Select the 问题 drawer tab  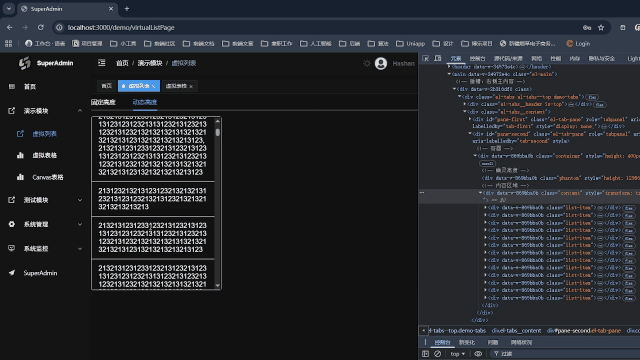(493, 342)
